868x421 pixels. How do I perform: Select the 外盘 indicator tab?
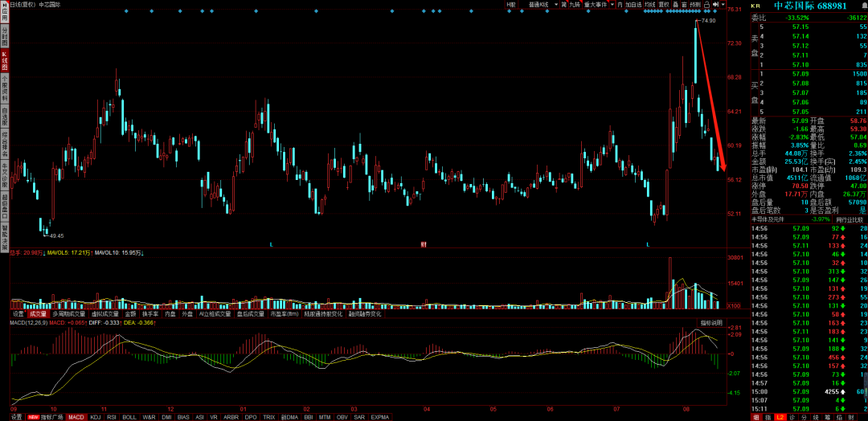[187, 313]
